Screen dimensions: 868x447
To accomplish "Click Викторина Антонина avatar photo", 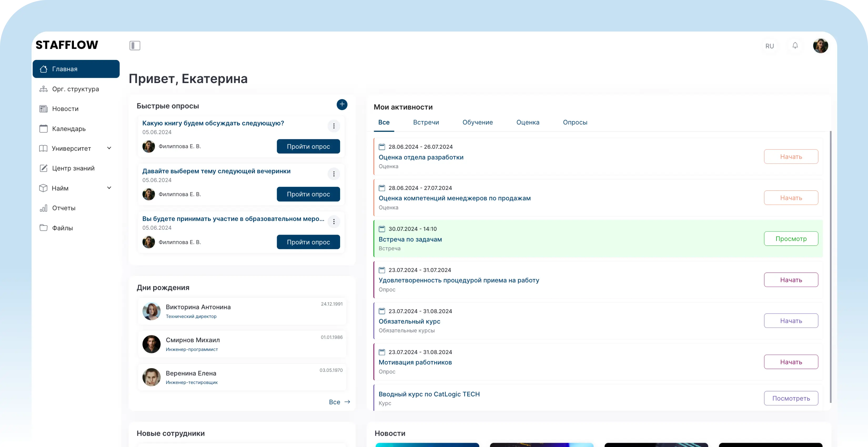I will coord(151,311).
